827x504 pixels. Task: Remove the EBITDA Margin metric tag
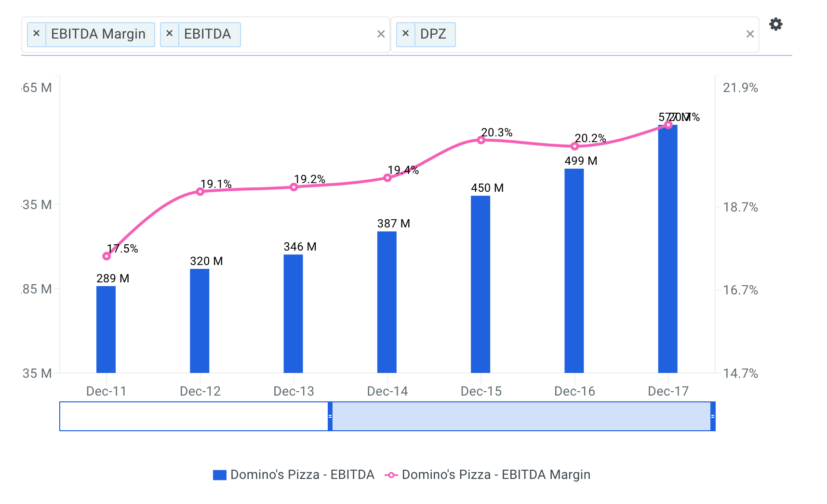tap(37, 34)
